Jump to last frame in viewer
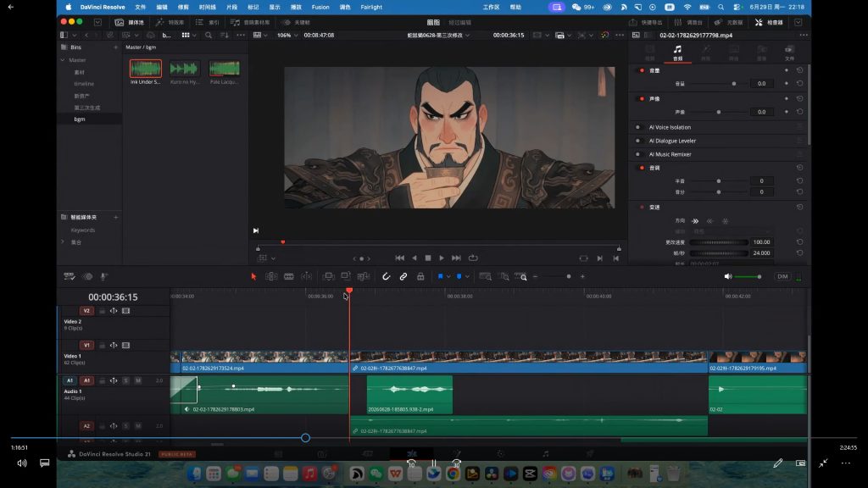Viewport: 868px width, 488px height. (456, 258)
